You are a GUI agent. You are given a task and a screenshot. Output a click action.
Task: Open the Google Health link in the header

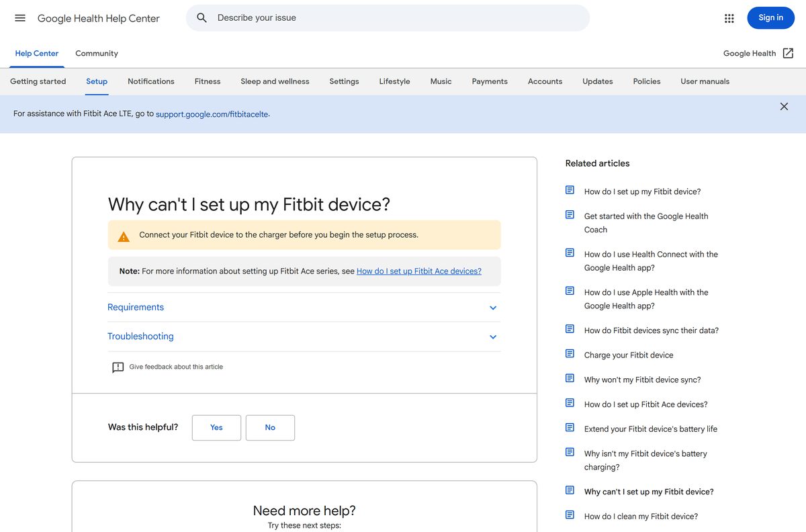click(x=750, y=53)
